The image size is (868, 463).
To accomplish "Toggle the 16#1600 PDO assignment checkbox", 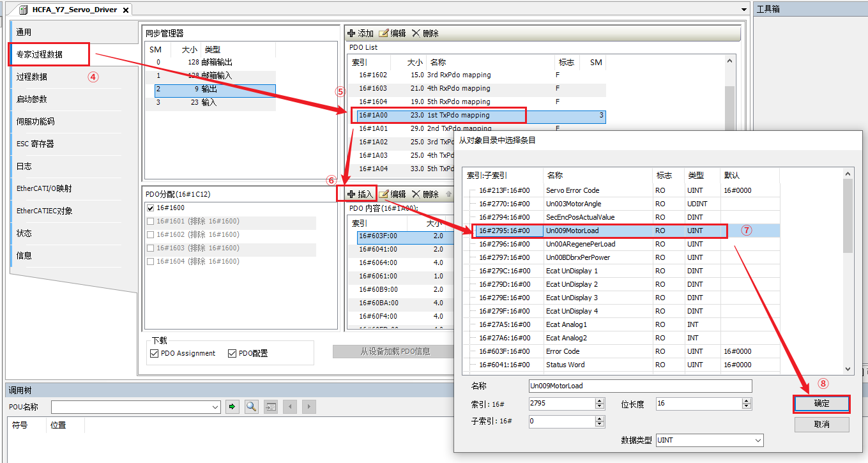I will (150, 208).
